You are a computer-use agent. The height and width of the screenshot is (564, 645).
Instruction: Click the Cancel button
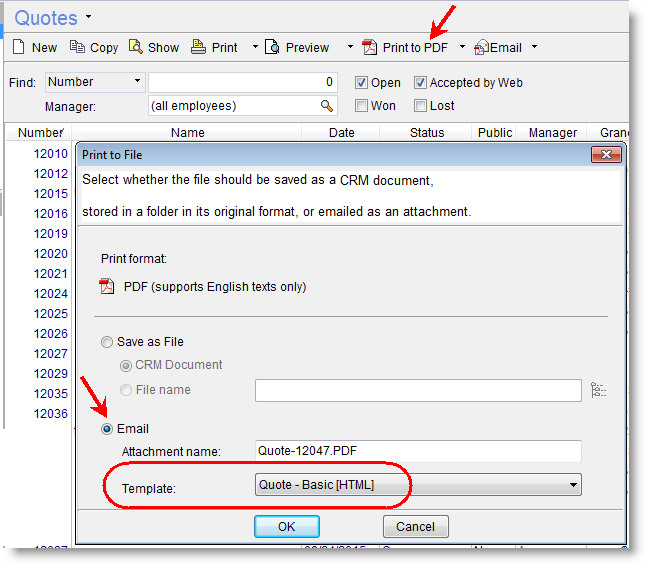pyautogui.click(x=415, y=526)
